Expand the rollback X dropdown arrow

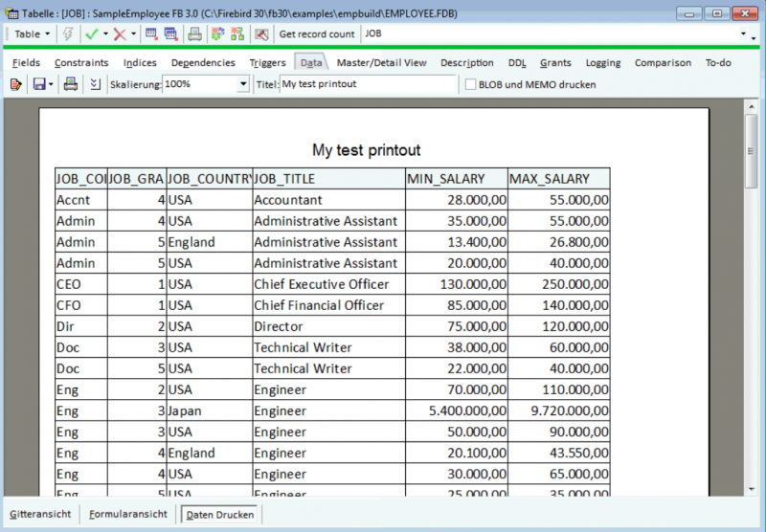click(x=133, y=34)
